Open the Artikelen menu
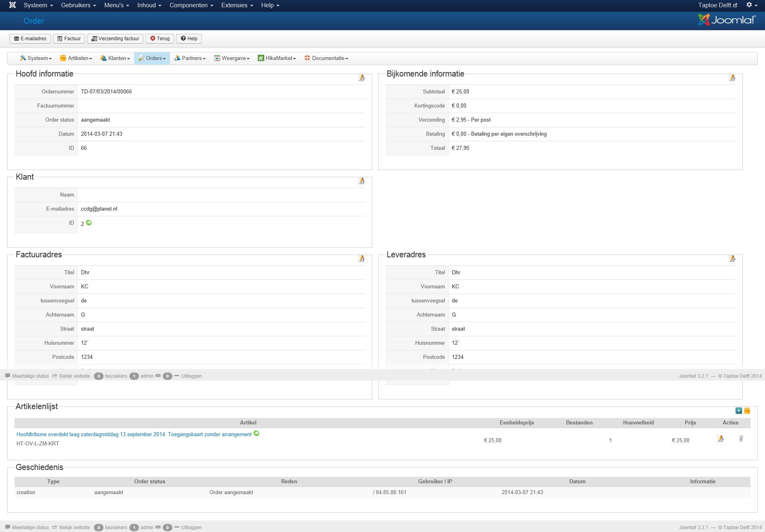 coord(76,58)
